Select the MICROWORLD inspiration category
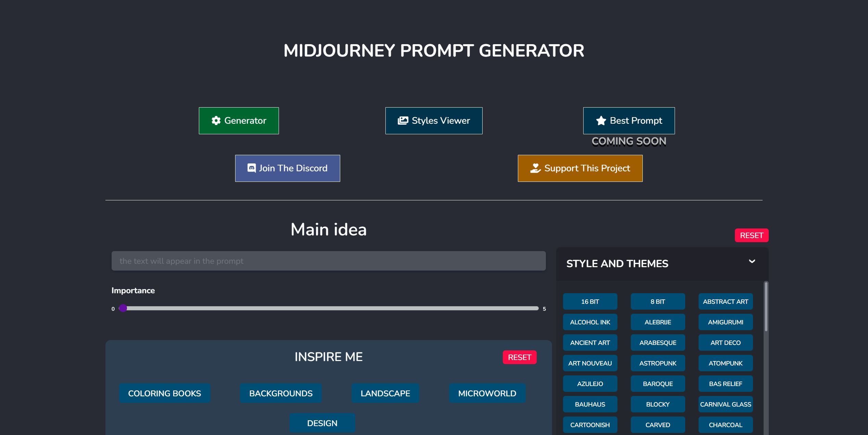The width and height of the screenshot is (868, 435). click(x=487, y=393)
